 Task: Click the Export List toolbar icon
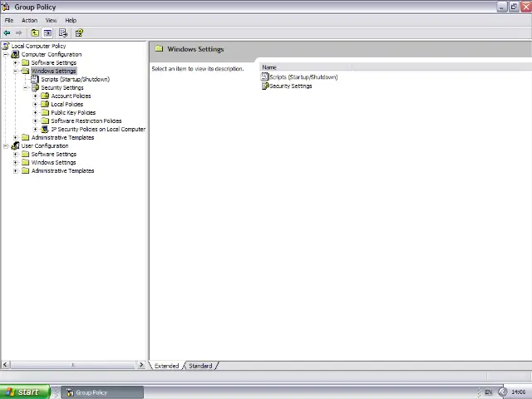click(62, 33)
